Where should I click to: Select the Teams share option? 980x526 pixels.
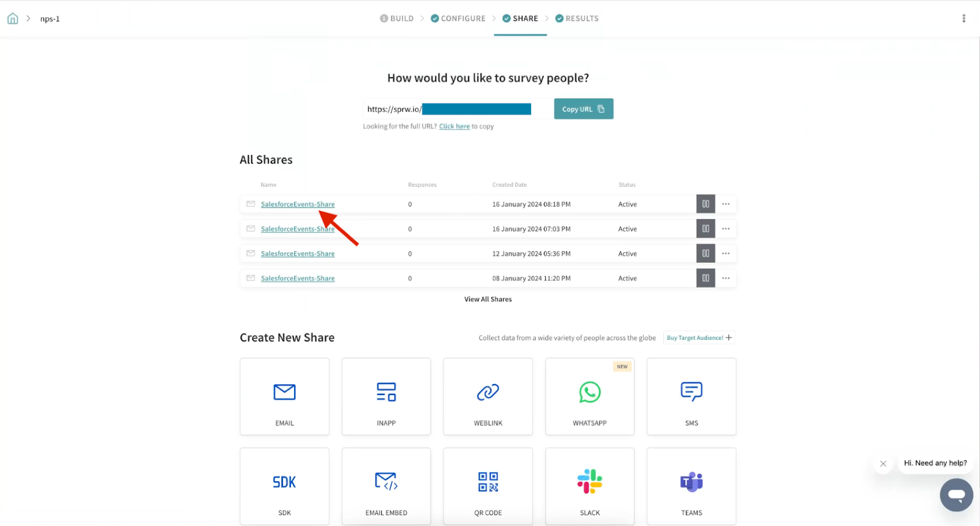[x=691, y=486]
